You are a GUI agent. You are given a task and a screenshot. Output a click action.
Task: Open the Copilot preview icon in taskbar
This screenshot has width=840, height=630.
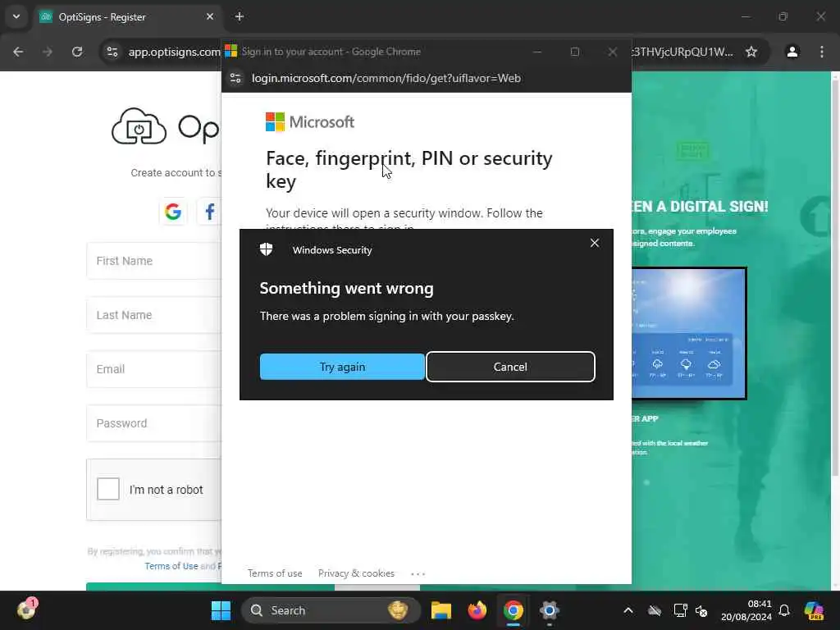(814, 610)
